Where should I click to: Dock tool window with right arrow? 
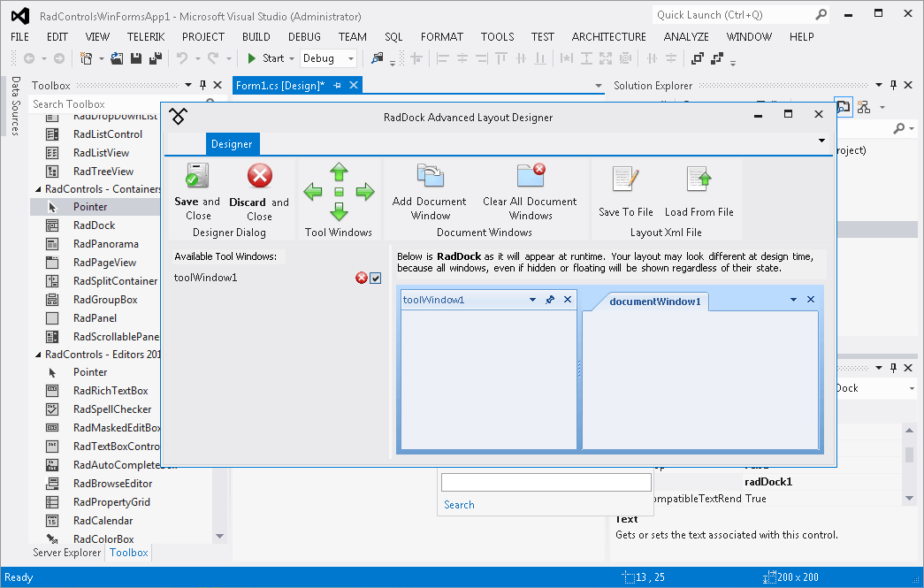pos(365,192)
